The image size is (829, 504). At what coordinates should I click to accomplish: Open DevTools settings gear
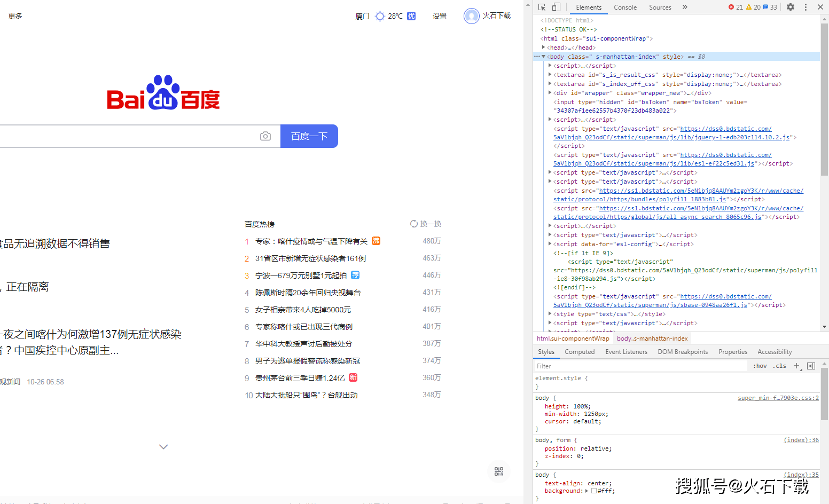791,7
